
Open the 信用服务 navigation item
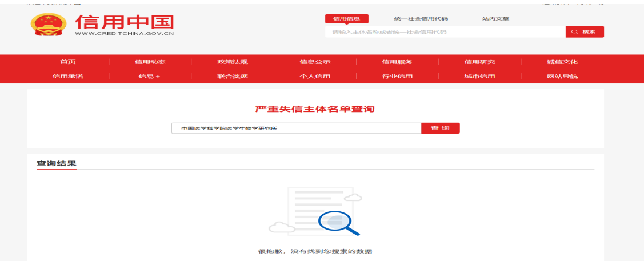click(x=397, y=62)
